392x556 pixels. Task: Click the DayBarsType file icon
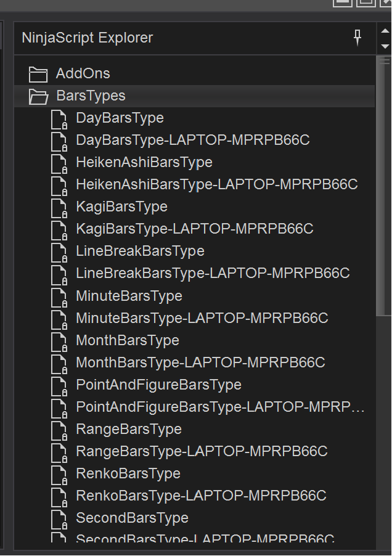point(59,119)
